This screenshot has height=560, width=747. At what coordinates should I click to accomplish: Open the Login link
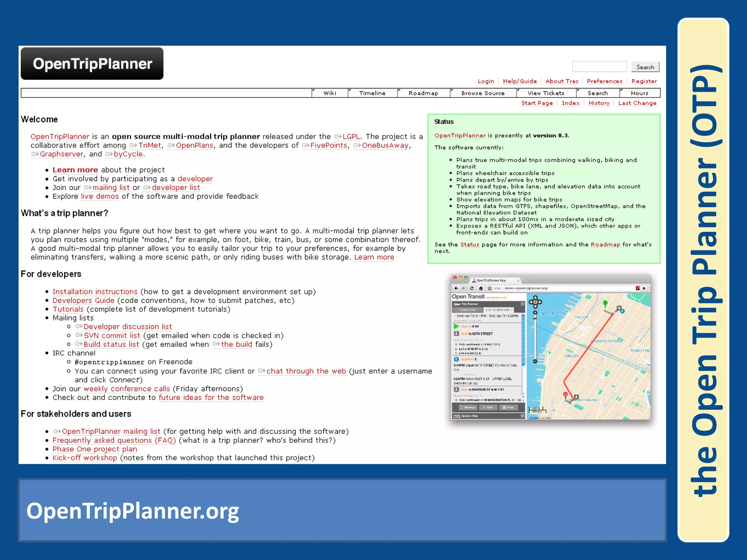pos(486,81)
